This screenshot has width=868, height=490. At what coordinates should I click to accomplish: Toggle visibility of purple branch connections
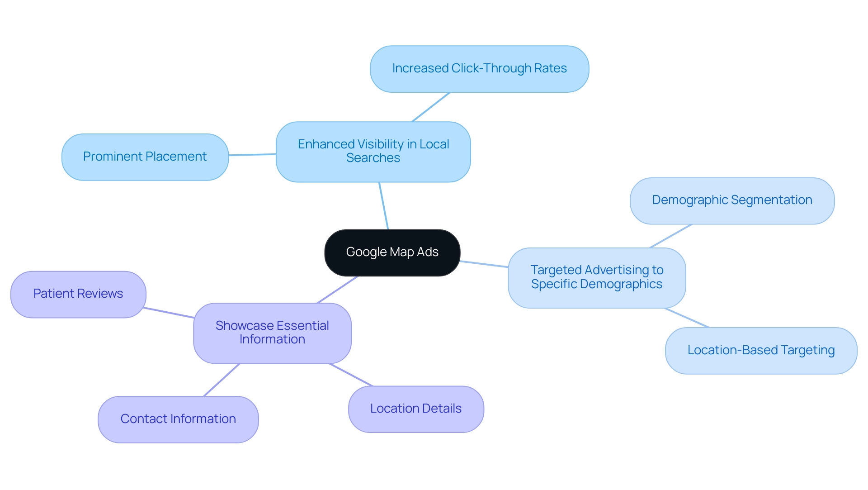269,336
